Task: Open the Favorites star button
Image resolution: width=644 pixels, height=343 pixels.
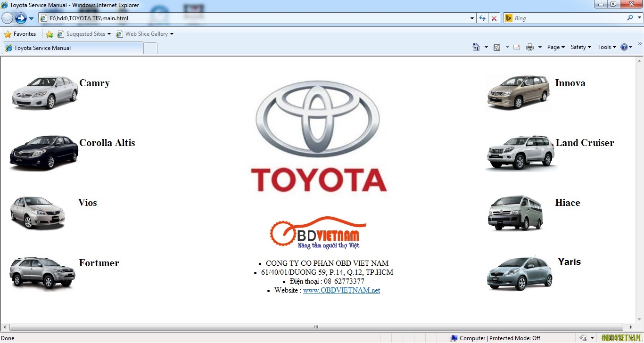Action: pyautogui.click(x=20, y=34)
